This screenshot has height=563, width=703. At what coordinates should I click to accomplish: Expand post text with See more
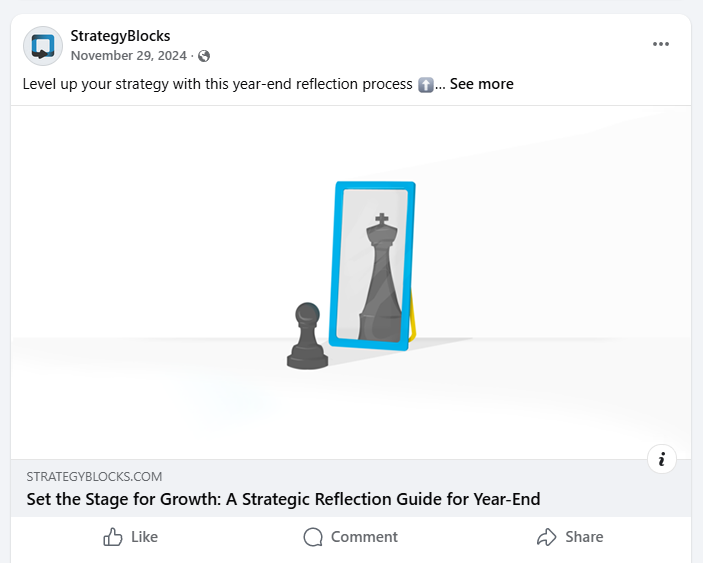coord(482,84)
